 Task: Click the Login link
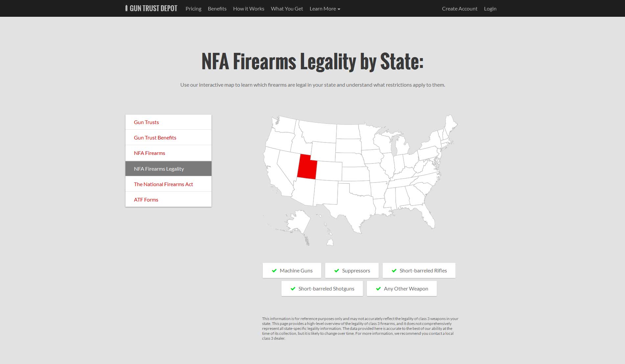[490, 9]
